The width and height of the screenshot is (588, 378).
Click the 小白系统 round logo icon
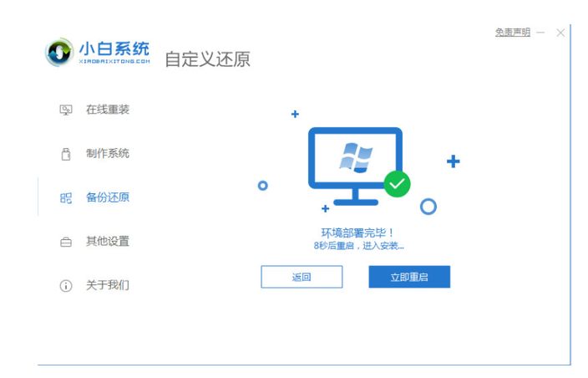(x=58, y=52)
